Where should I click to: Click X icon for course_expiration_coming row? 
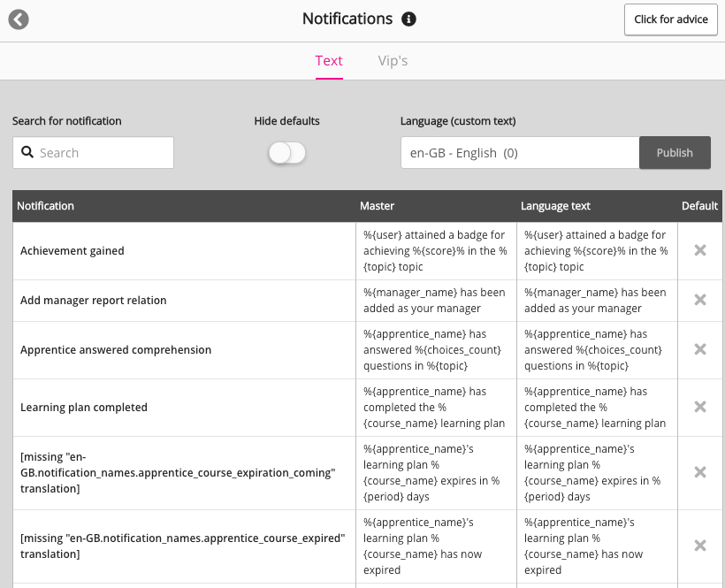pyautogui.click(x=700, y=473)
